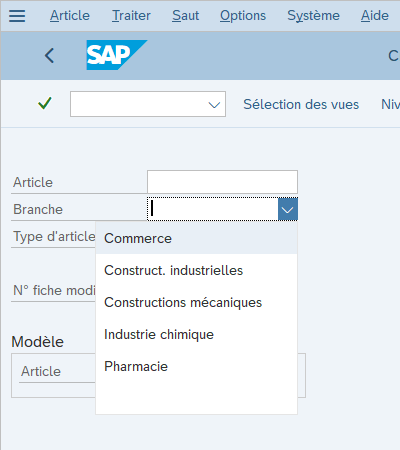
Task: Select Commerce from the Branche list
Action: tap(196, 238)
